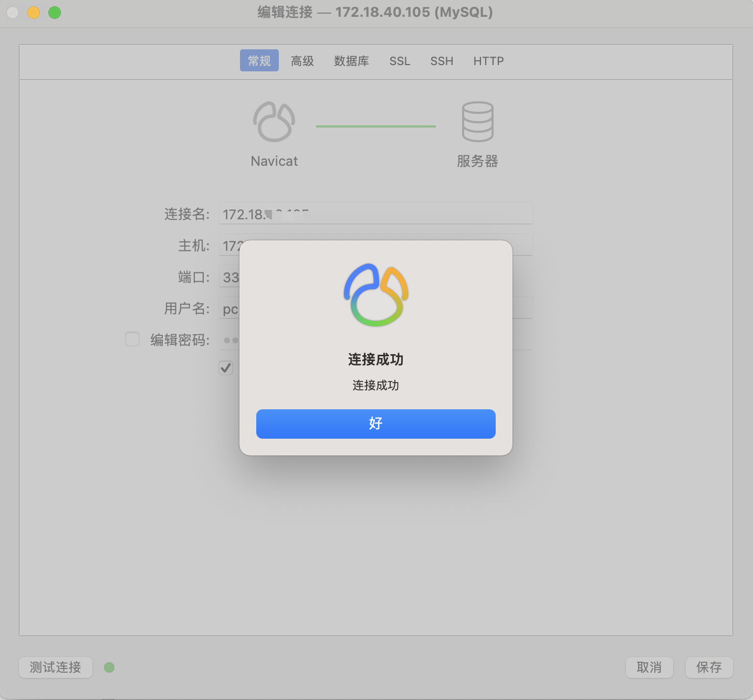This screenshot has height=700, width=753.
Task: Click the 服务器 database cylinder icon
Action: [x=477, y=122]
